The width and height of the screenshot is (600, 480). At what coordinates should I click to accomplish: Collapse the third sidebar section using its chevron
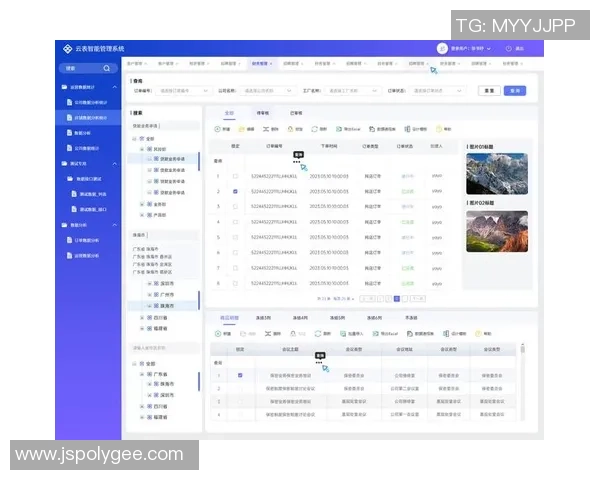pos(114,225)
